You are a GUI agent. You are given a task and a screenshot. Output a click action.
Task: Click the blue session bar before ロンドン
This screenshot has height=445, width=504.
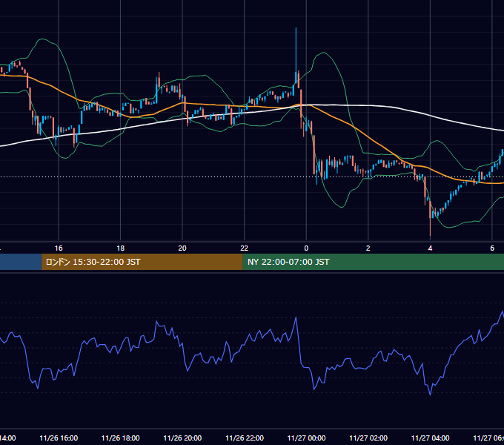21,262
